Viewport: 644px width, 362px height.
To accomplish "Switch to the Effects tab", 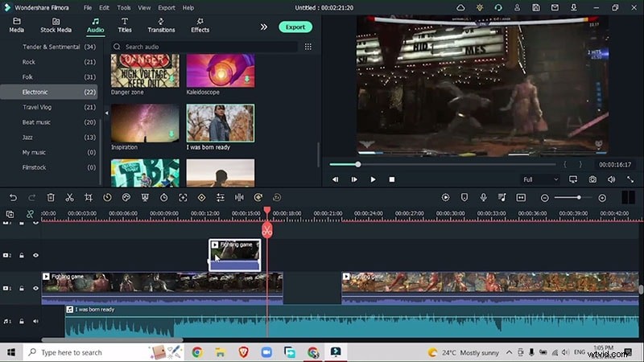I will coord(200,25).
